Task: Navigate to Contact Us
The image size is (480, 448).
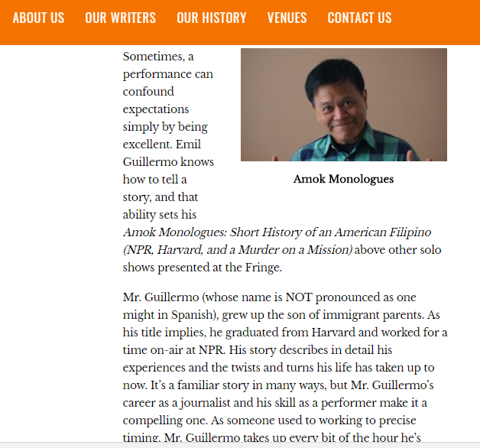Action: 359,18
